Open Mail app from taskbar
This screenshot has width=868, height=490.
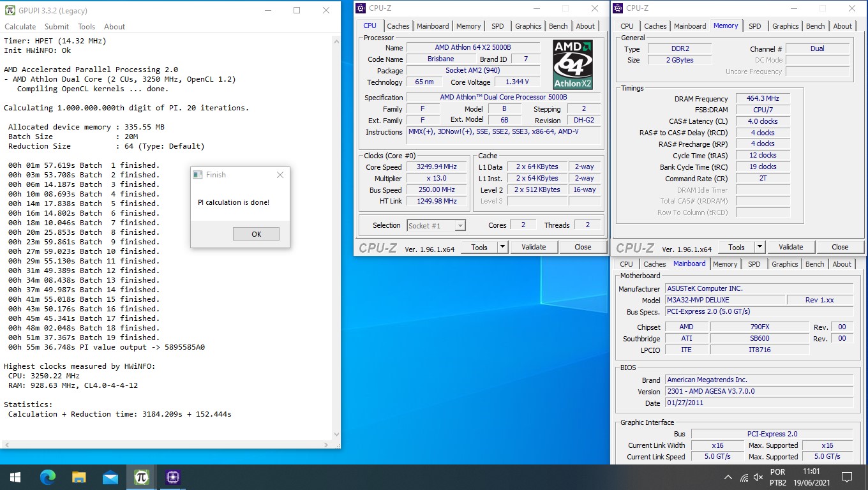click(110, 477)
